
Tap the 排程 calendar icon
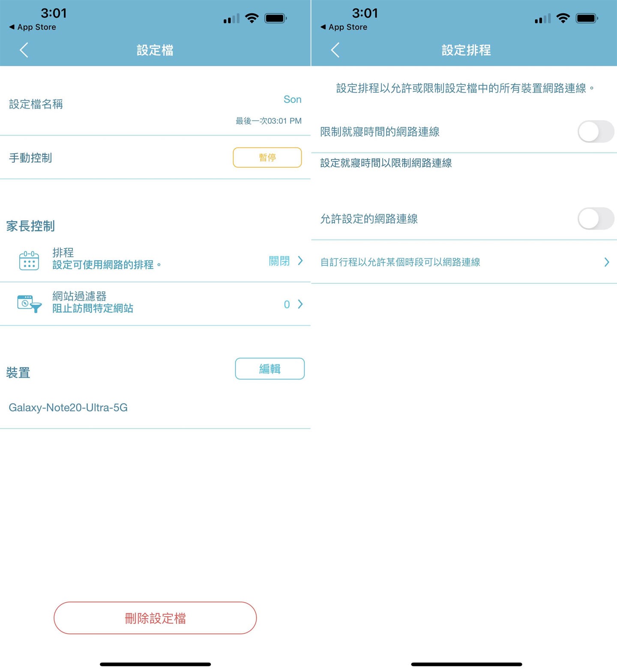(x=29, y=261)
